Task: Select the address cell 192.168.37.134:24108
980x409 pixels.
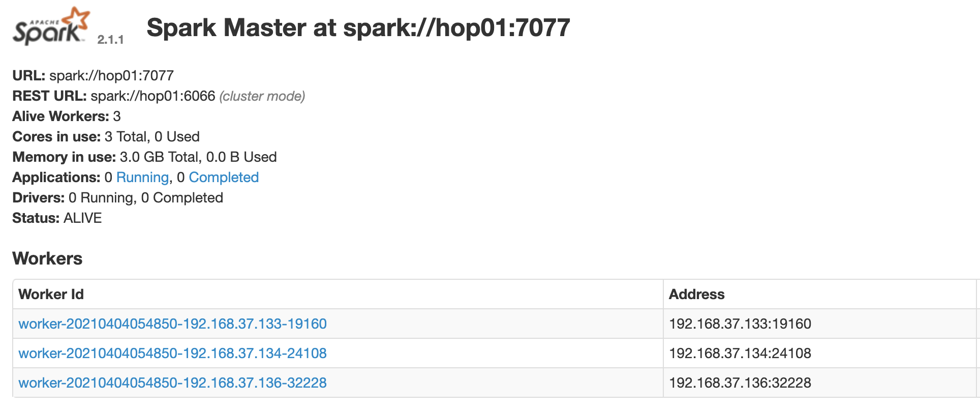Action: pyautogui.click(x=740, y=354)
